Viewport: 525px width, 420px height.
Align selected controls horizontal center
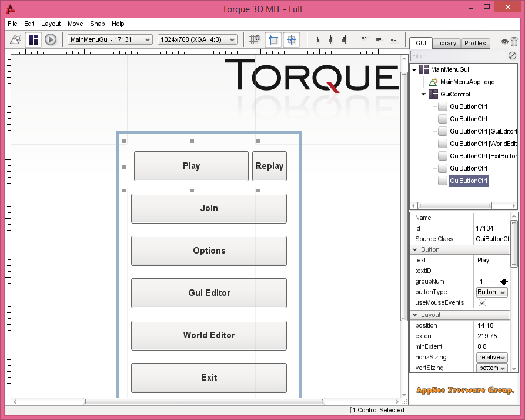click(331, 39)
